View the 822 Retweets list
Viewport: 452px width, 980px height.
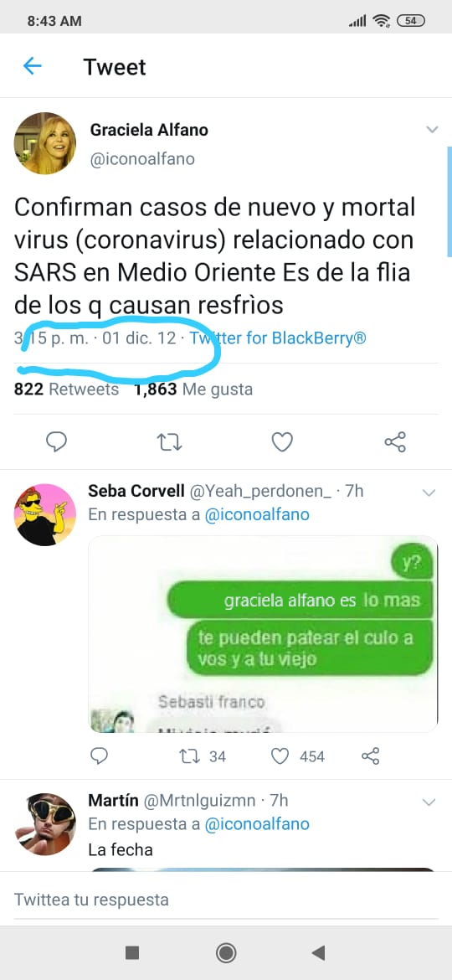click(x=66, y=389)
